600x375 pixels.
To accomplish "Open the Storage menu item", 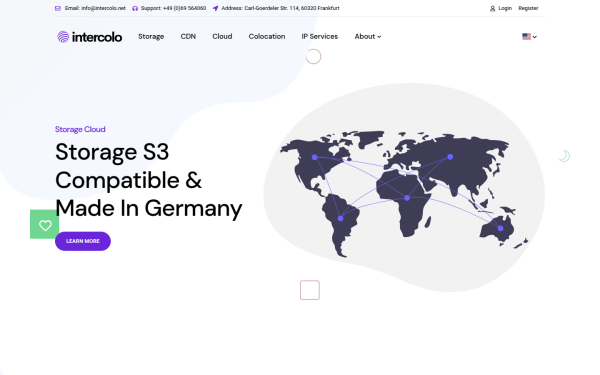I will pos(151,36).
